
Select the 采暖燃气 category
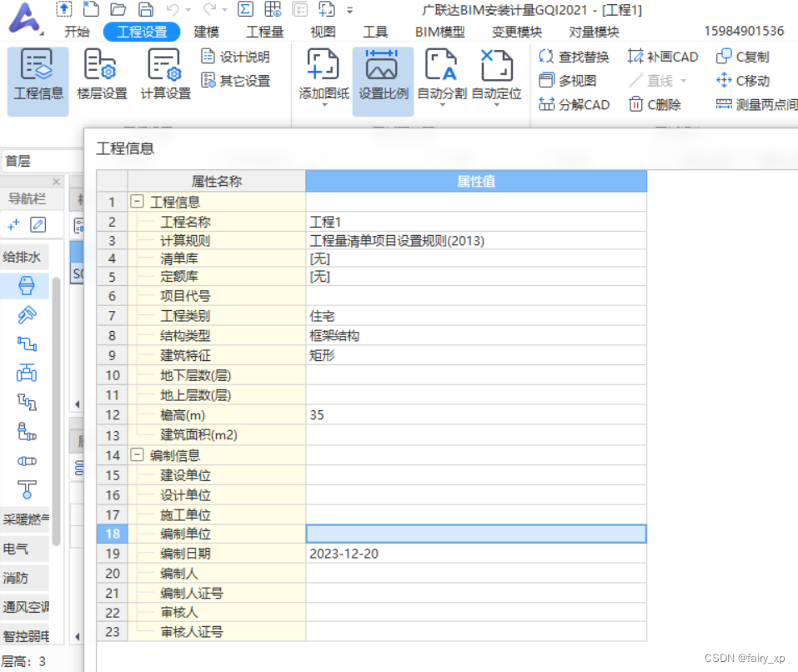(x=24, y=519)
